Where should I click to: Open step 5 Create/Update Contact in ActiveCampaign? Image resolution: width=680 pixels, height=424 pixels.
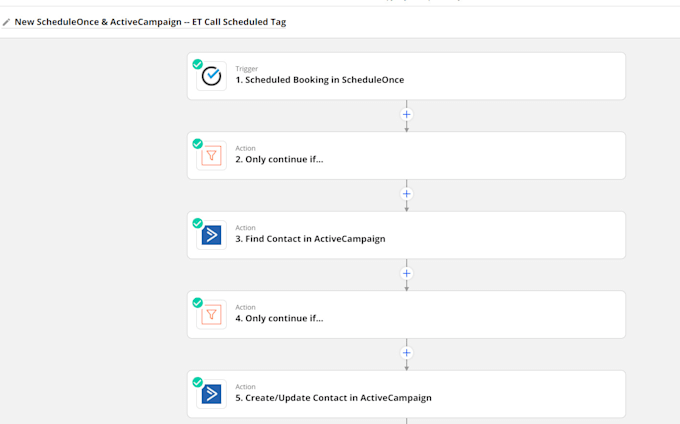click(x=406, y=394)
